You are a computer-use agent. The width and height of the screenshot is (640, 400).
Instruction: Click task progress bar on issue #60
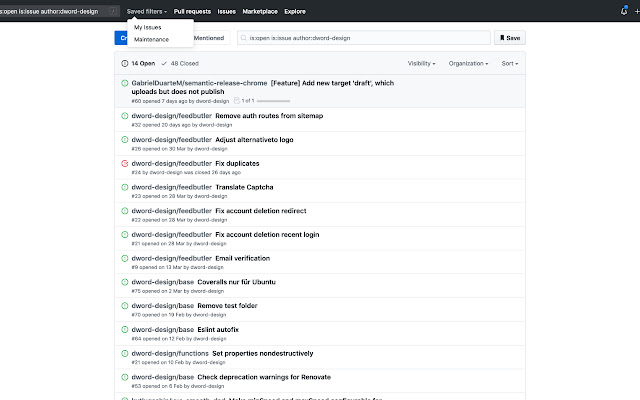(273, 101)
